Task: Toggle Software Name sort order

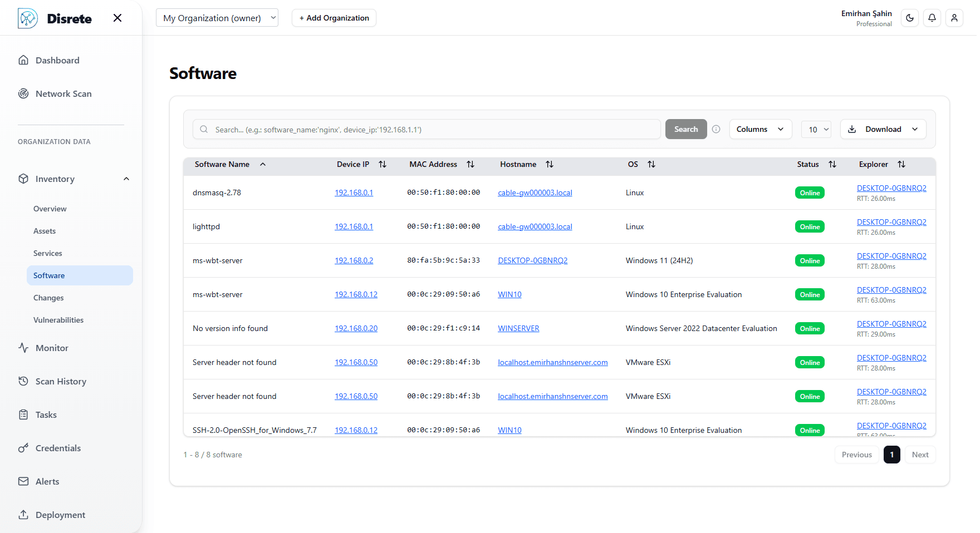Action: click(263, 164)
